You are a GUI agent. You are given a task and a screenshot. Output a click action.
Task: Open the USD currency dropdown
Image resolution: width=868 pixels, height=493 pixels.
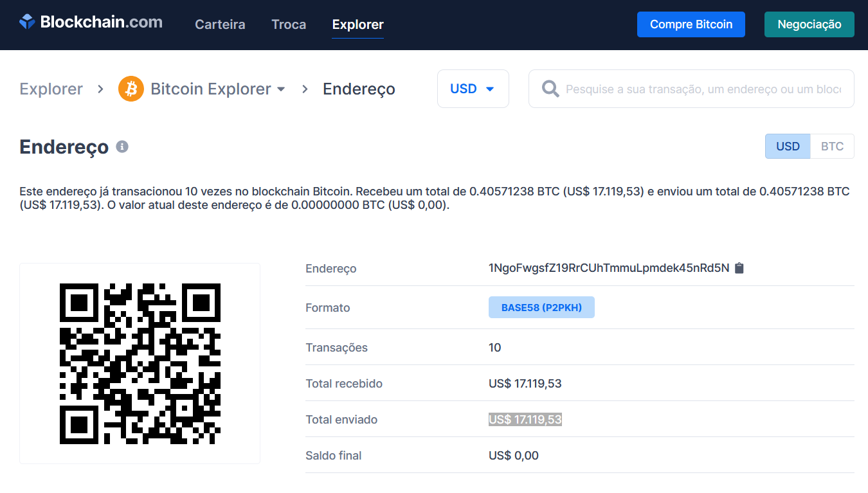(473, 88)
